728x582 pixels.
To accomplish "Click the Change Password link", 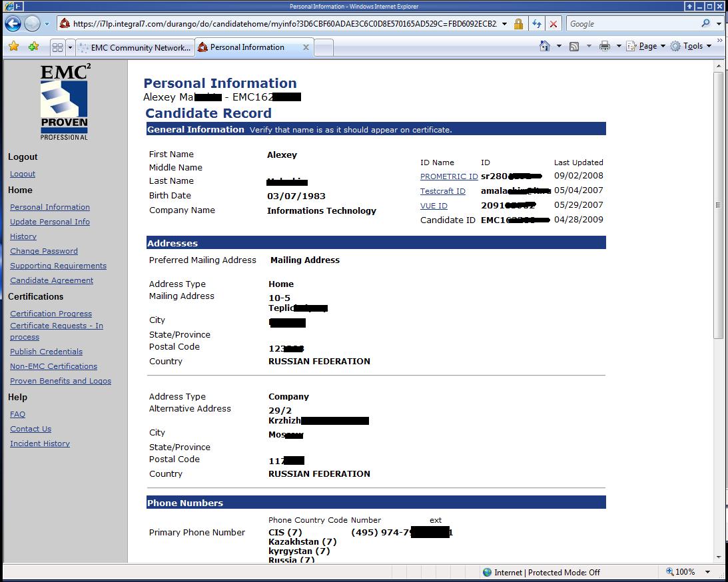I will tap(44, 251).
